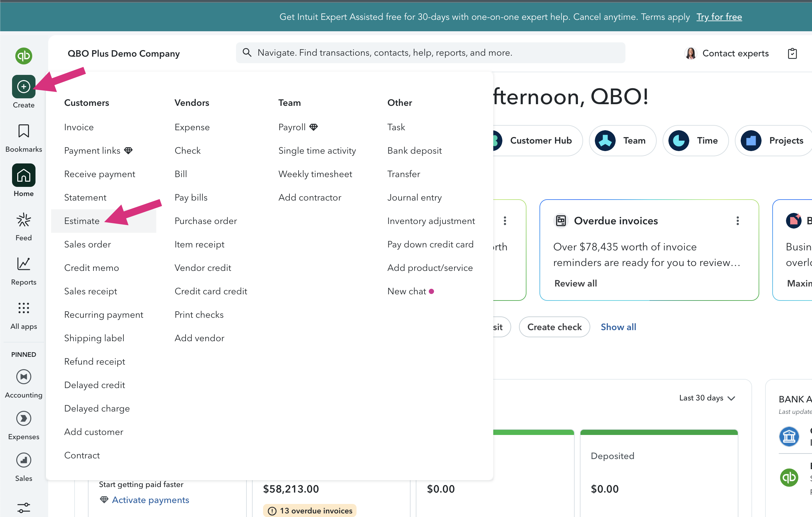Click the Create check button
812x517 pixels.
554,327
